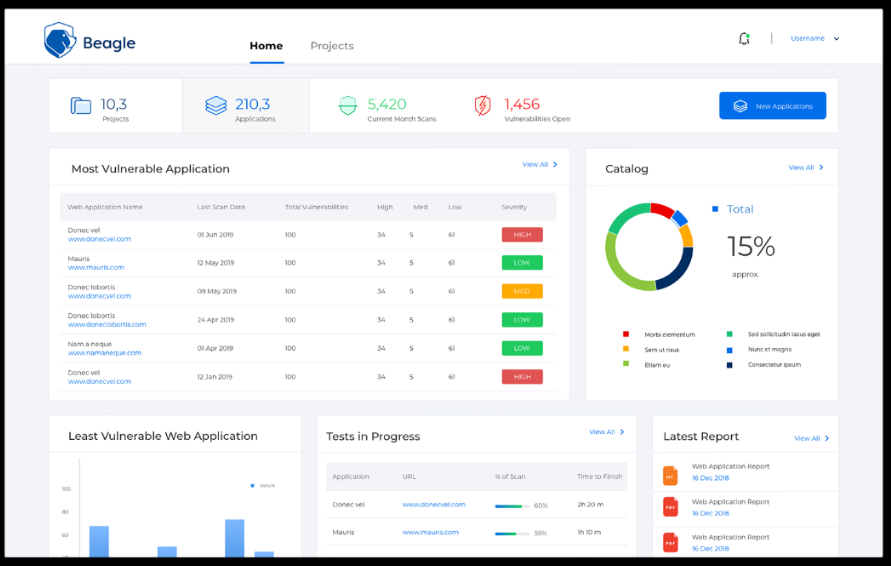Expand the Username dropdown
This screenshot has width=891, height=566.
click(x=815, y=39)
